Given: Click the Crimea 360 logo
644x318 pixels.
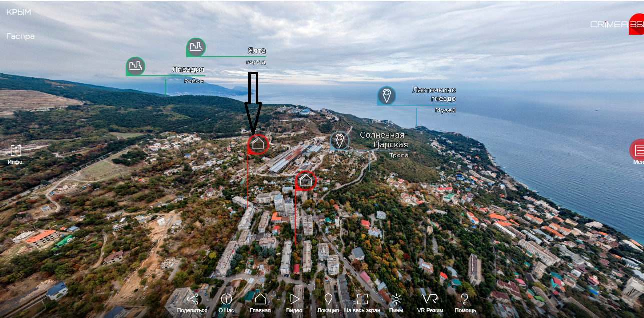Looking at the screenshot, I should coord(616,24).
